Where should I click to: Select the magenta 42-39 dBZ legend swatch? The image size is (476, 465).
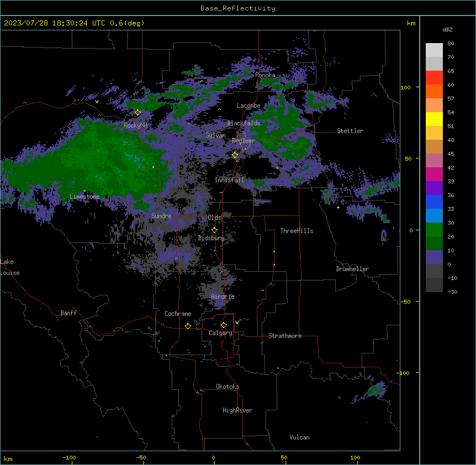(x=434, y=174)
